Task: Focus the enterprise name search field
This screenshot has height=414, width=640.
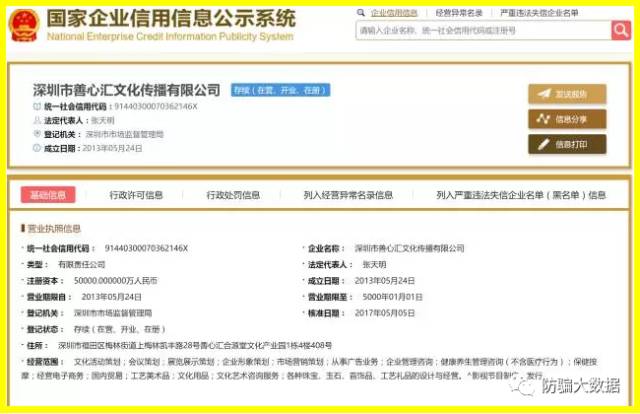Action: (x=483, y=30)
